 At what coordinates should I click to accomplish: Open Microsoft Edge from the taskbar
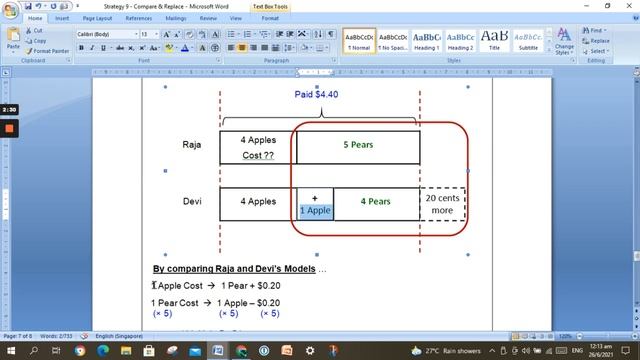(103, 351)
